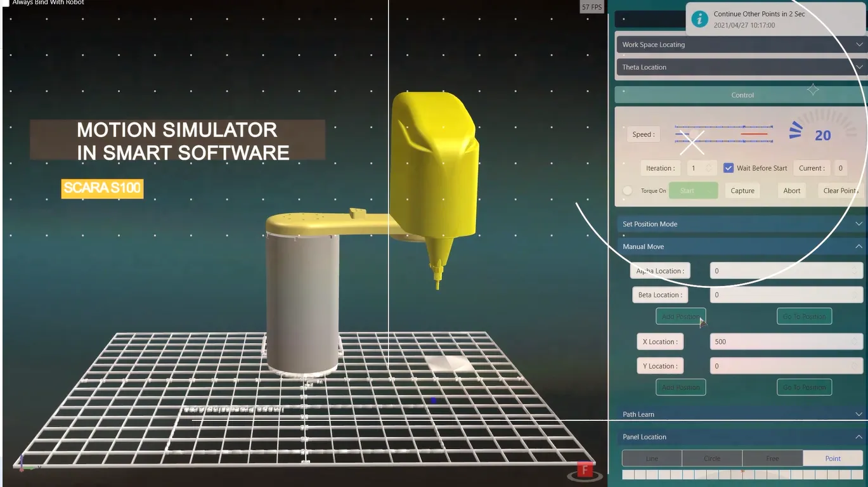
Task: Click the Clear Points button
Action: tap(840, 190)
